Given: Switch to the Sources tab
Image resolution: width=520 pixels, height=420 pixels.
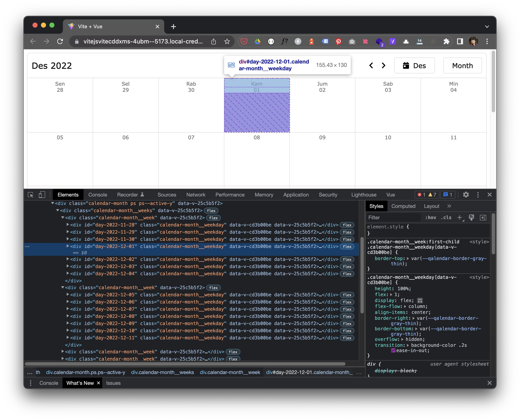Looking at the screenshot, I should [167, 195].
